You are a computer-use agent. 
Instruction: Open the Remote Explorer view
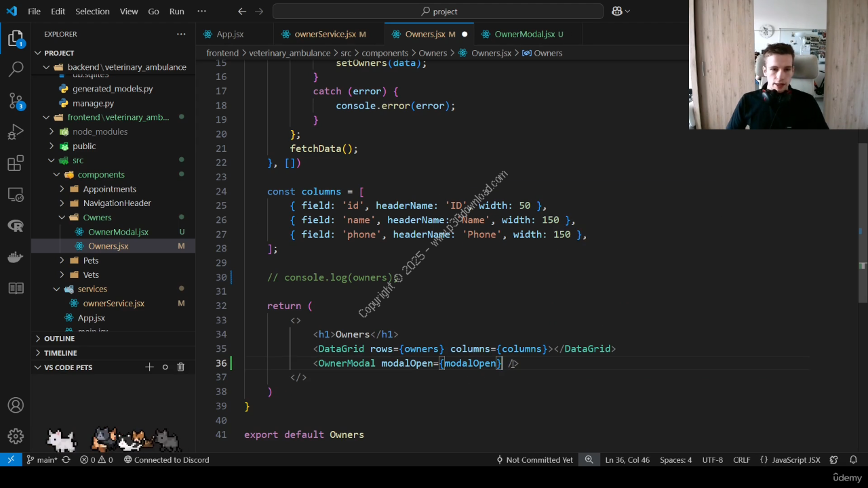pos(16,195)
